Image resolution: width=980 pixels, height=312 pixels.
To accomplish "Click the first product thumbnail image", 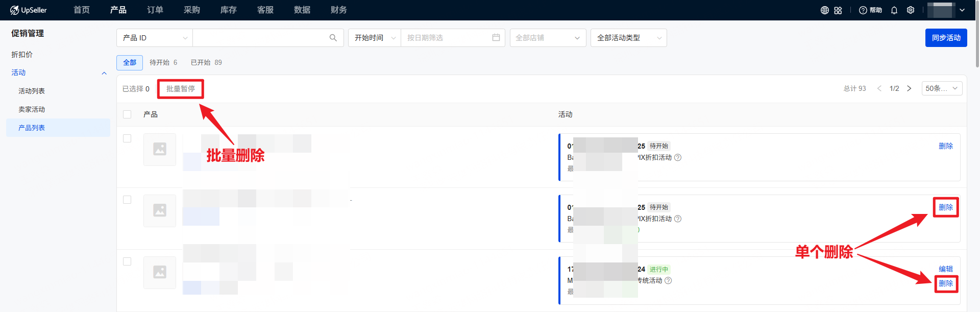I will point(160,149).
